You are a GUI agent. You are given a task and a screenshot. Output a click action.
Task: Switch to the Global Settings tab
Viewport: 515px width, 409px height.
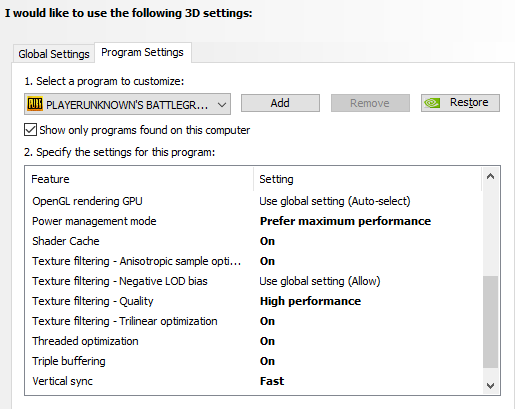(x=54, y=54)
